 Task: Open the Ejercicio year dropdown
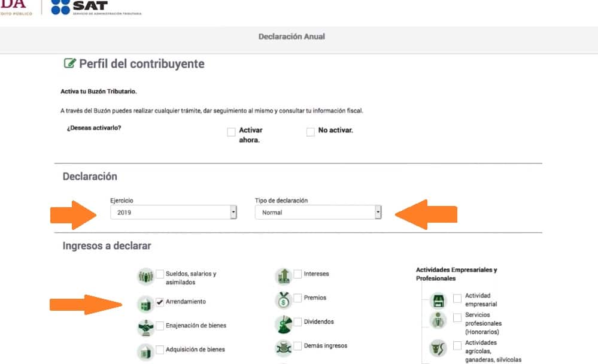174,213
